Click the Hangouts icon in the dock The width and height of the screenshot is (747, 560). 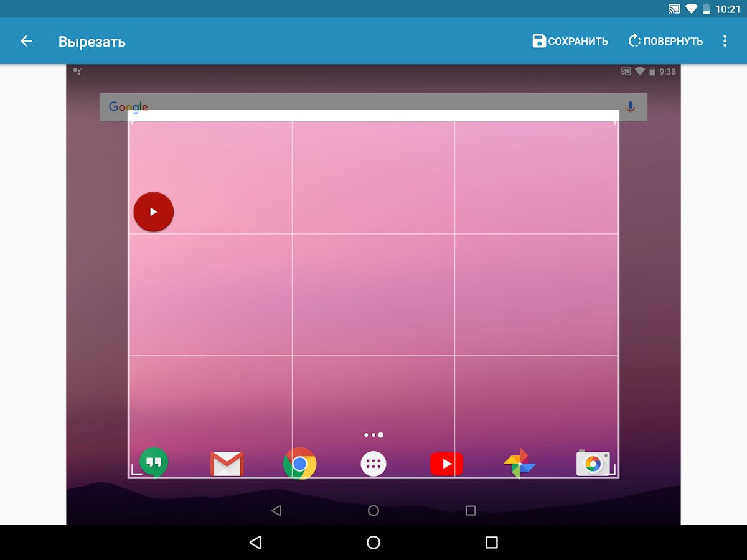(x=154, y=463)
